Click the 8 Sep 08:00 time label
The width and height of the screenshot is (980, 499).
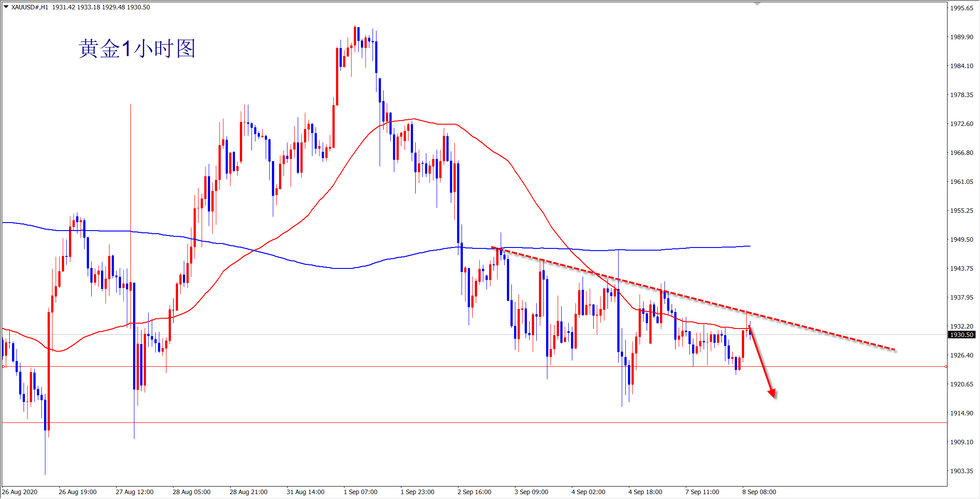(x=759, y=492)
